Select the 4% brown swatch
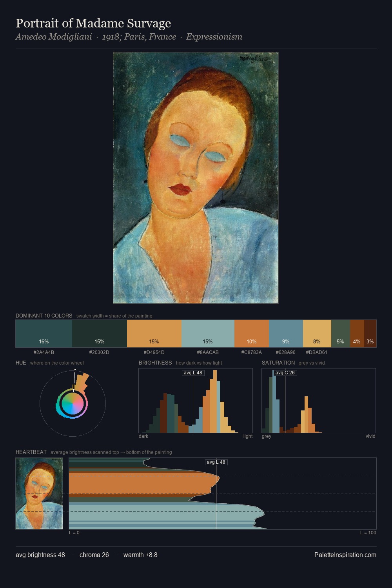 point(357,334)
